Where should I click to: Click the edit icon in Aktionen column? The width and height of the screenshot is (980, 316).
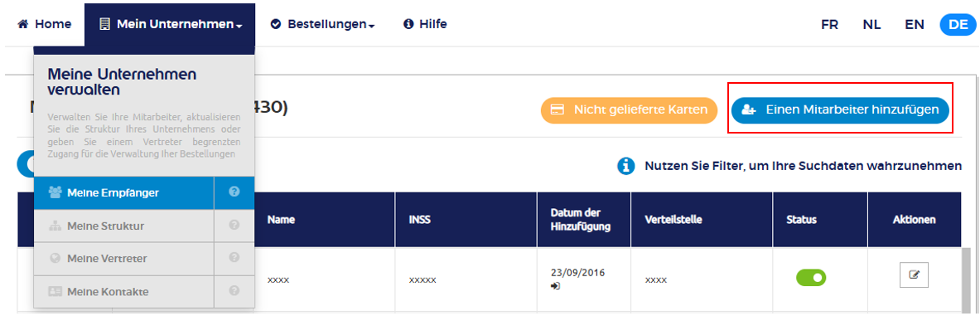coord(914,274)
